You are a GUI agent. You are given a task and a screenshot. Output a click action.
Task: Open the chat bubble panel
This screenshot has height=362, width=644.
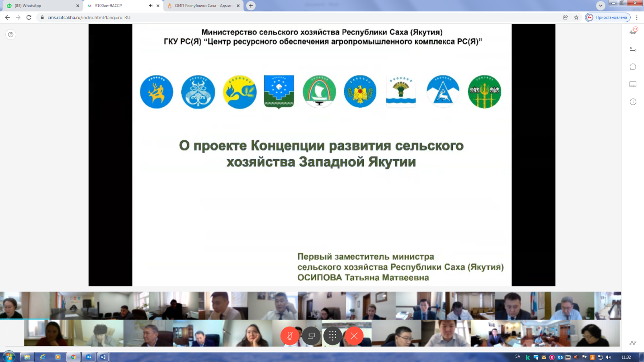(x=633, y=67)
